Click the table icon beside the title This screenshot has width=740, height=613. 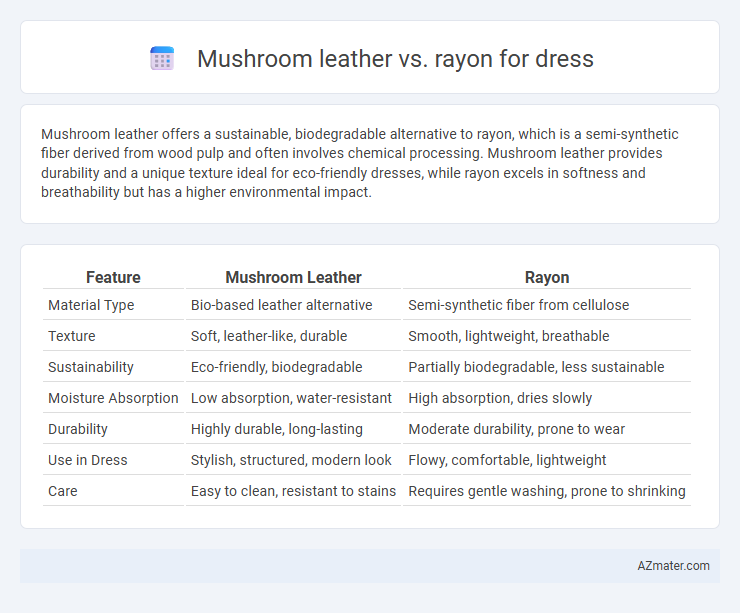point(162,59)
